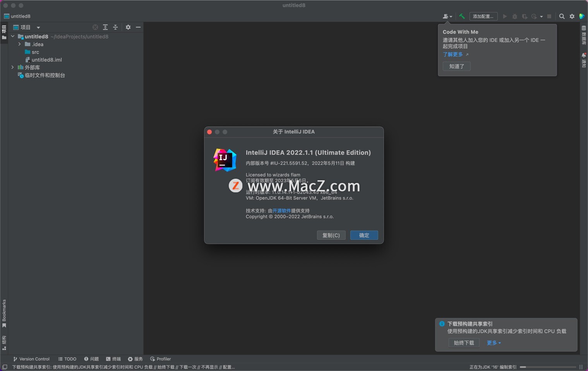Open the run options dropdown arrow
This screenshot has height=371, width=588.
[541, 17]
